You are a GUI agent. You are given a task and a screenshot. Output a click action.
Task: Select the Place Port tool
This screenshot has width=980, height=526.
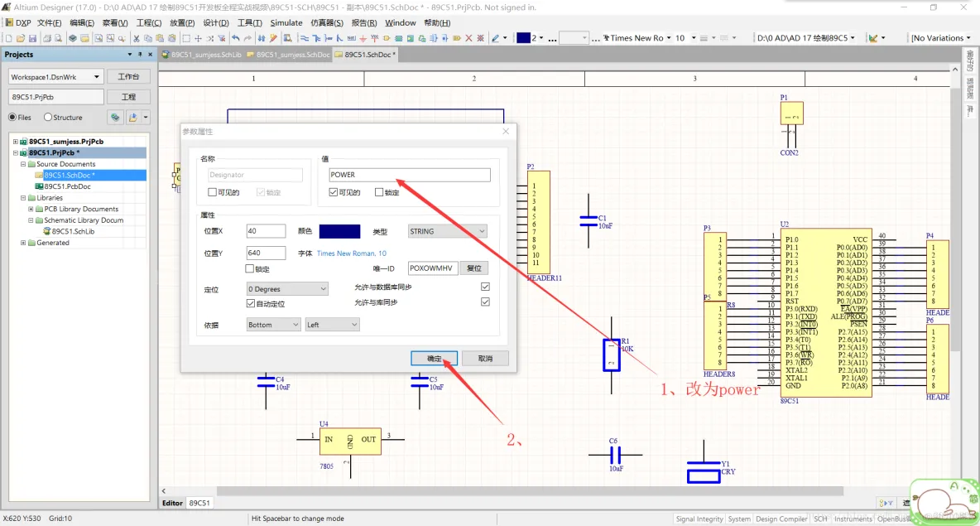pyautogui.click(x=457, y=38)
